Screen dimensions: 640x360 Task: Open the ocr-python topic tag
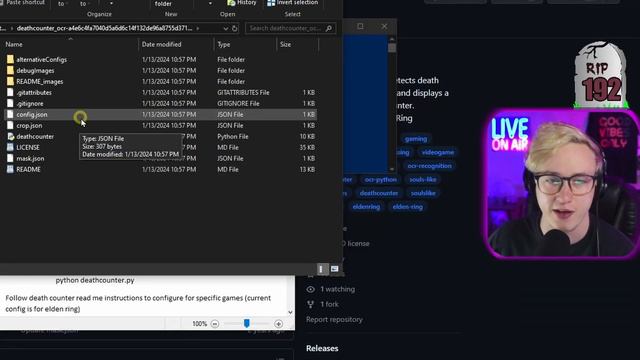[380, 180]
